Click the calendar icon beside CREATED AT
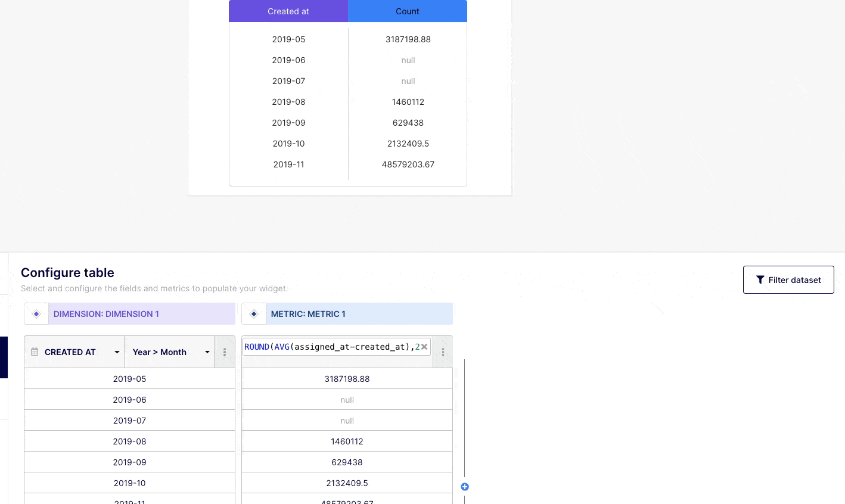Viewport: 845px width, 504px height. click(35, 352)
